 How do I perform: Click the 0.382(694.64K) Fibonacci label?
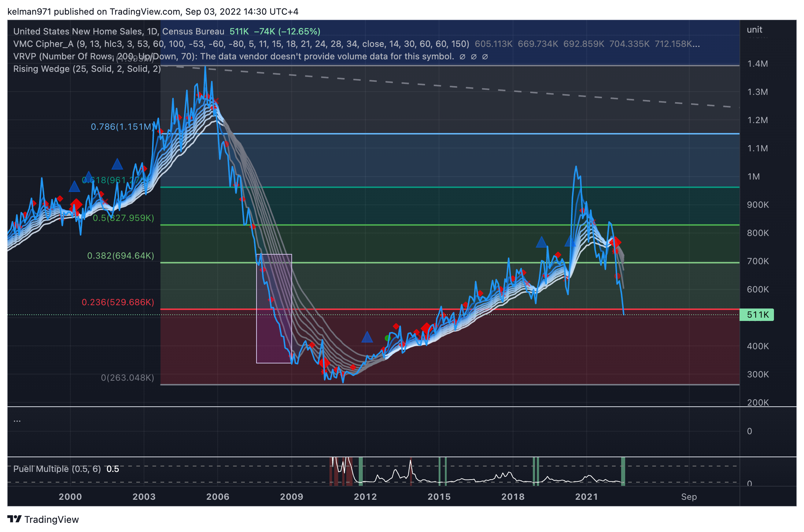121,256
